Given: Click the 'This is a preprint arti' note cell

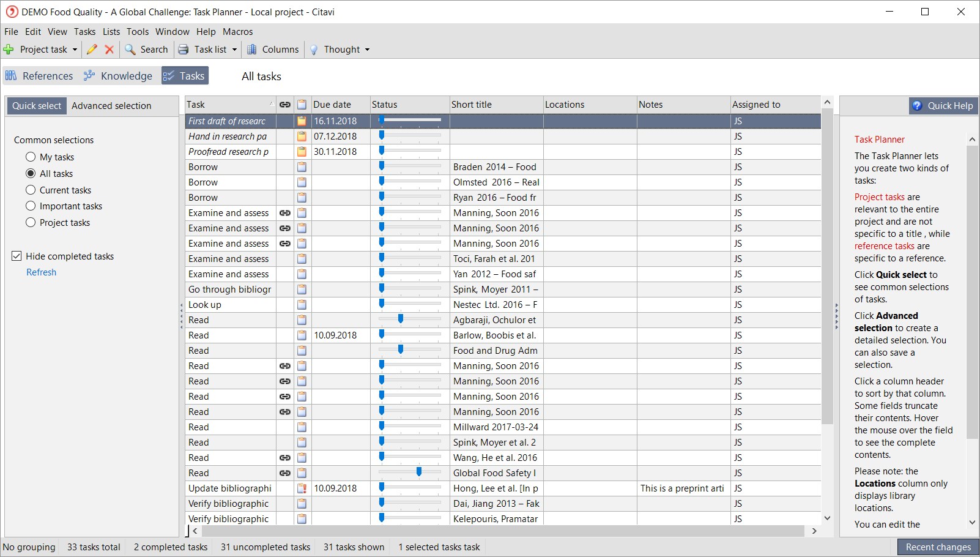Looking at the screenshot, I should [683, 488].
